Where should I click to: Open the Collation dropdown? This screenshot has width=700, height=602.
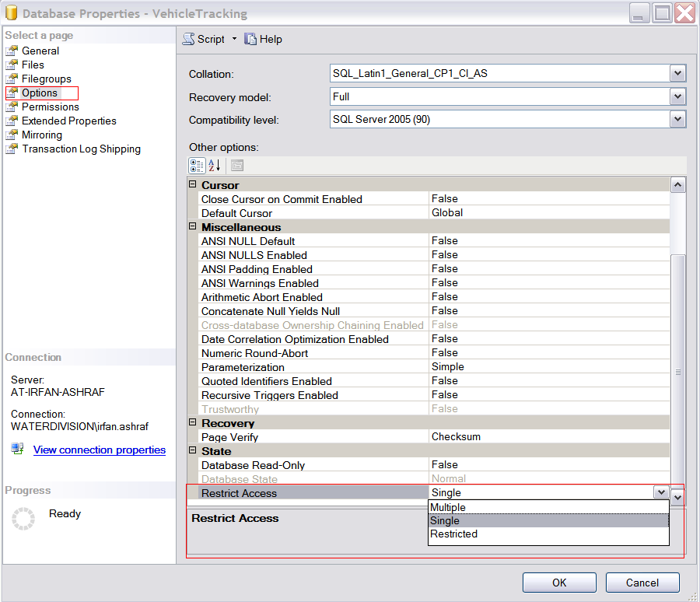coord(677,74)
